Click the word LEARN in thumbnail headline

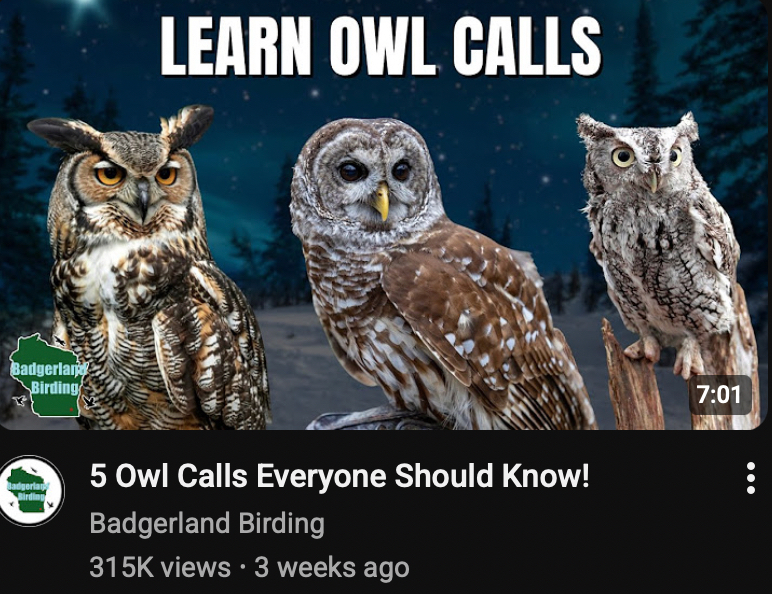(236, 47)
